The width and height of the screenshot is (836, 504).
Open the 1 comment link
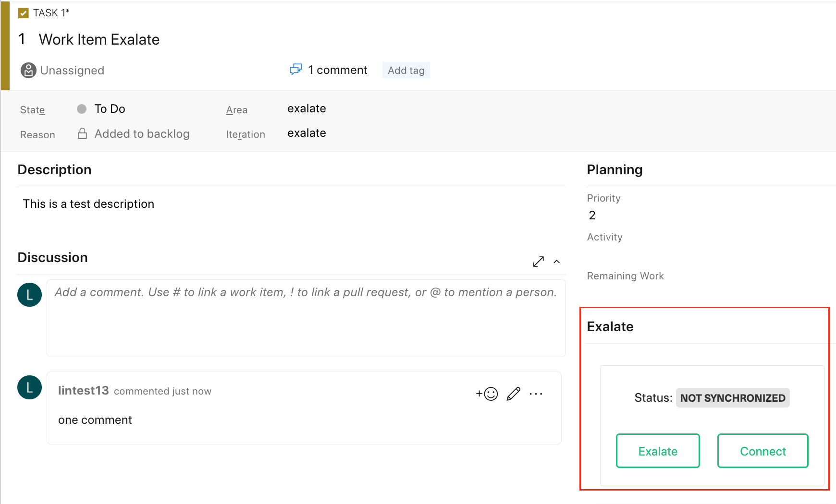tap(337, 70)
